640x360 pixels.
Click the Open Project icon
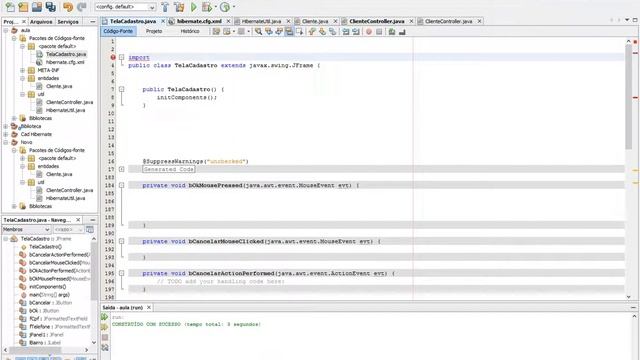(37, 7)
